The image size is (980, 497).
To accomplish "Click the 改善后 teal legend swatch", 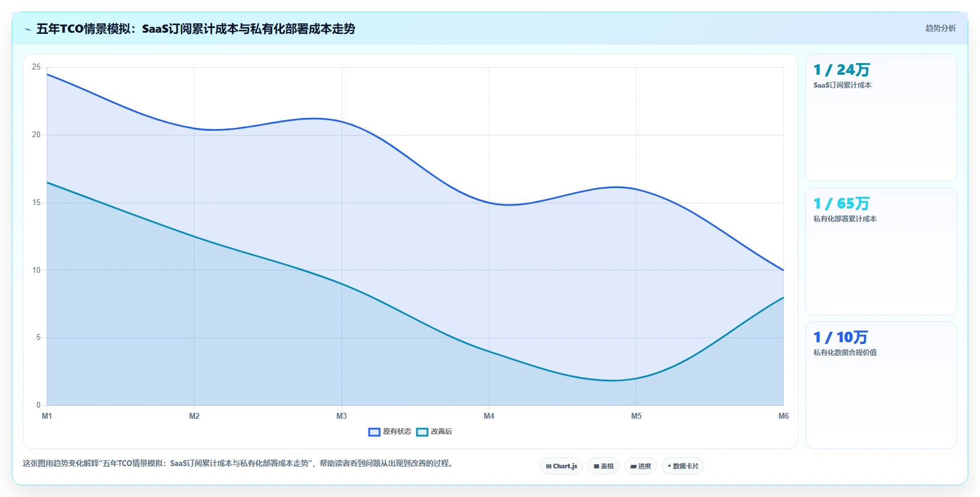I will point(422,432).
